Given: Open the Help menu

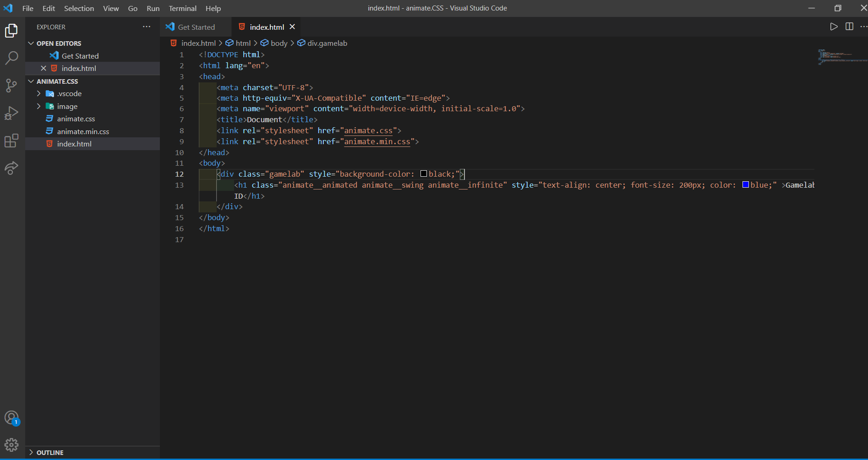Looking at the screenshot, I should point(213,8).
